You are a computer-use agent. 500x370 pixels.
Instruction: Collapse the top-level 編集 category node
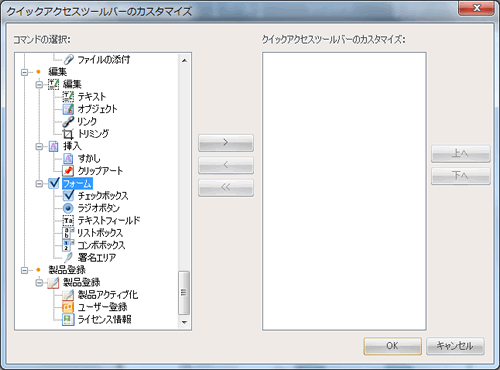tap(24, 72)
